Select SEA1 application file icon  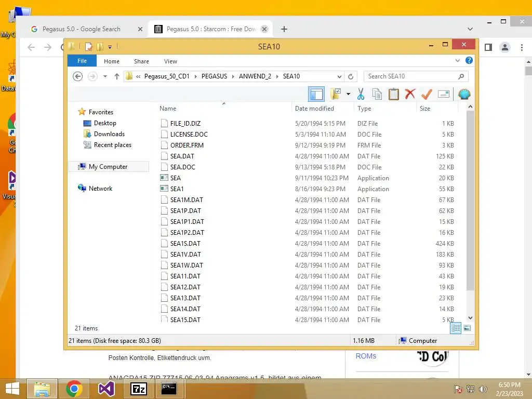tap(164, 189)
